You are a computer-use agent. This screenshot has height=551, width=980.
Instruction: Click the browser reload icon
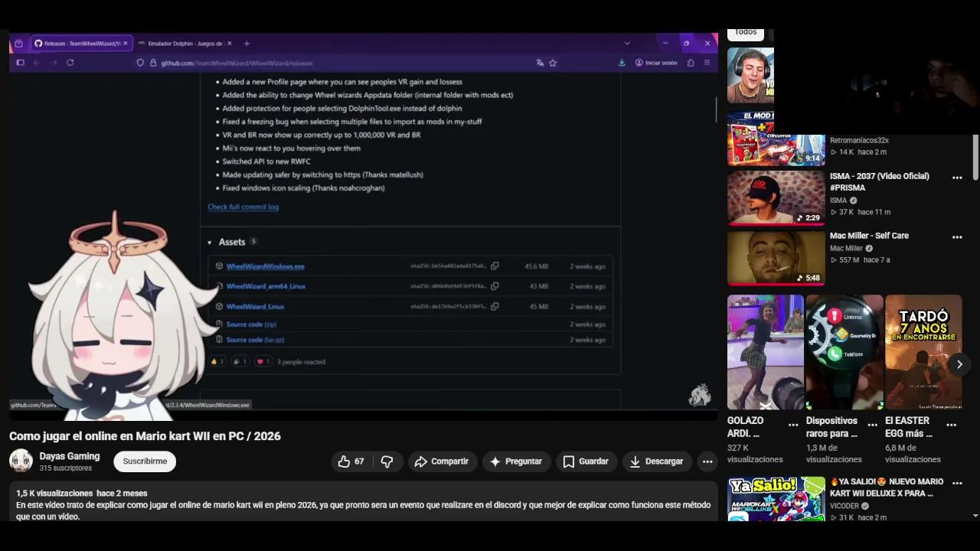(70, 63)
